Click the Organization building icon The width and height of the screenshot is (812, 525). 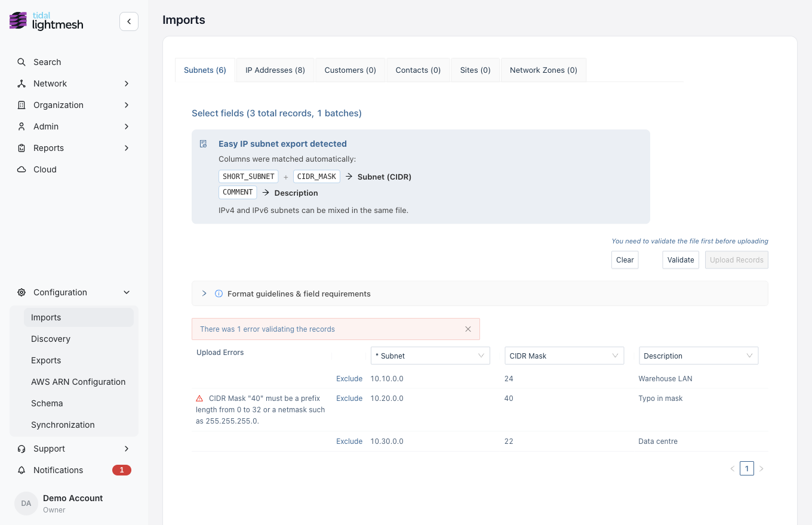click(21, 105)
